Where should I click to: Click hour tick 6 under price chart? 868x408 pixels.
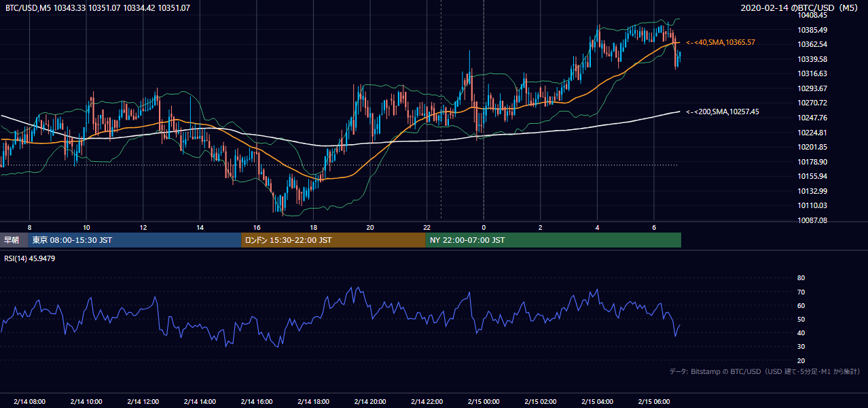[x=654, y=227]
